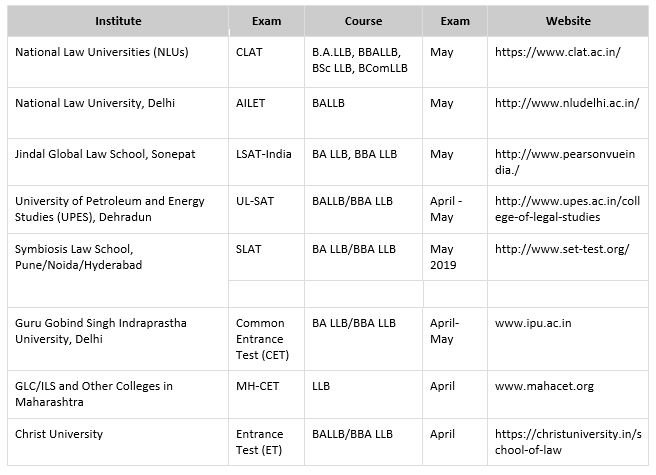Select the MH-CET exam cell
This screenshot has height=475, width=656.
pos(257,385)
